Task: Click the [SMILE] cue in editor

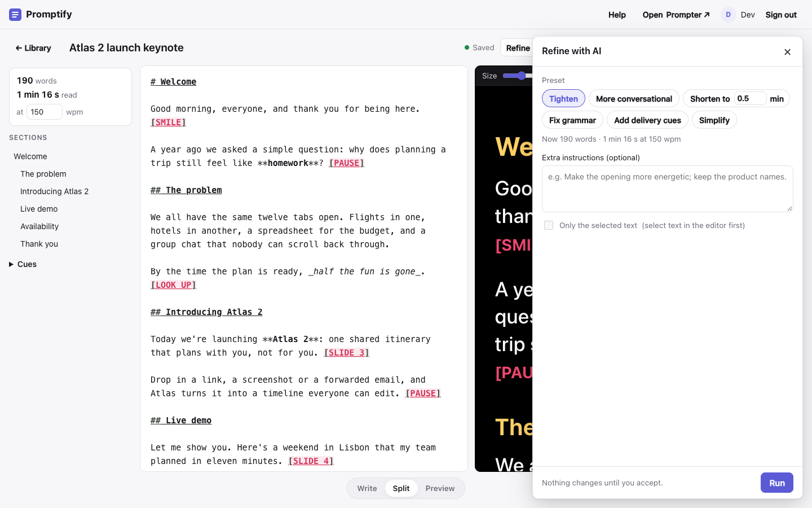Action: pos(168,122)
